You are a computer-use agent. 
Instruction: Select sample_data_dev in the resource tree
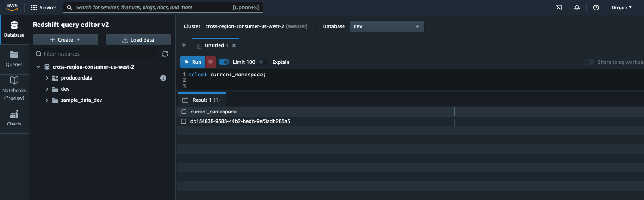81,100
